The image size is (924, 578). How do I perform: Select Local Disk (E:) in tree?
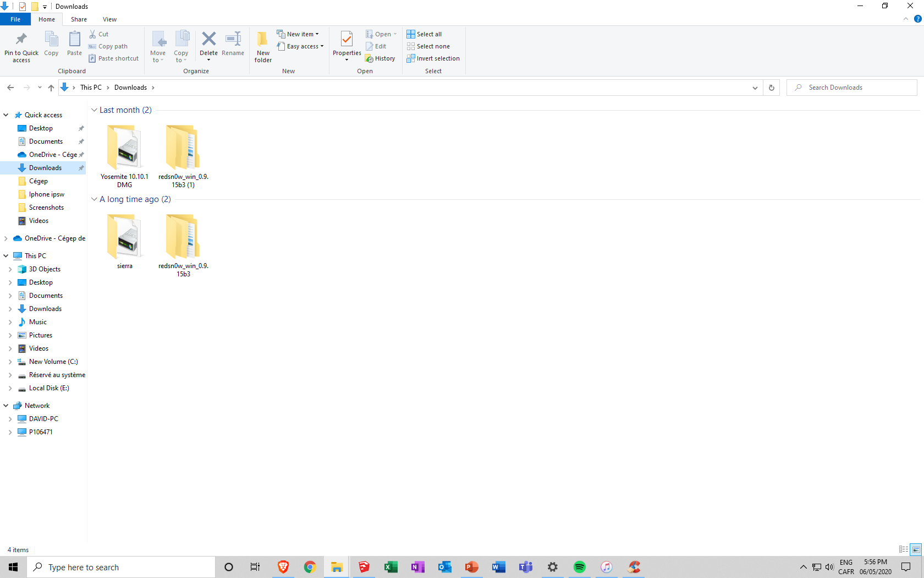43,388
